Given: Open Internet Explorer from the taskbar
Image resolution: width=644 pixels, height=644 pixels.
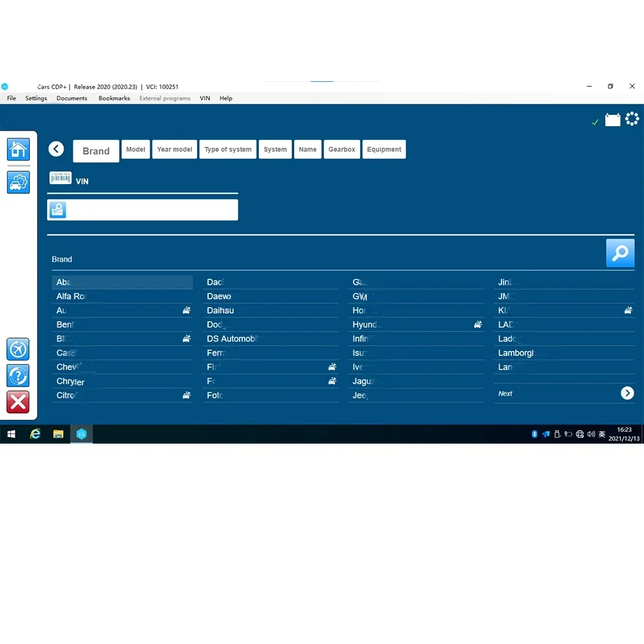Looking at the screenshot, I should pyautogui.click(x=35, y=433).
